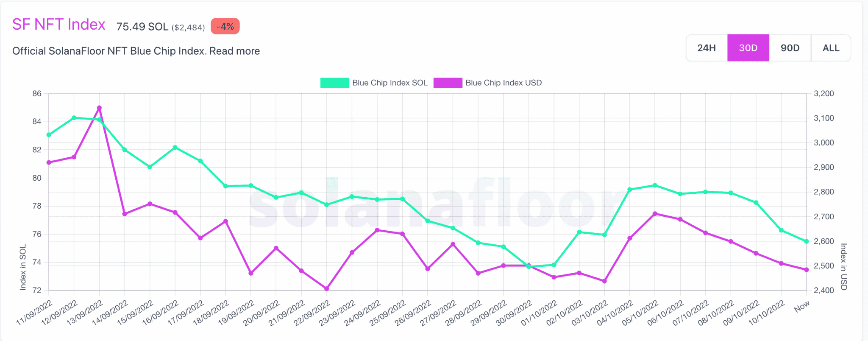Click the SF NFT Index title
This screenshot has width=868, height=341.
[x=58, y=25]
